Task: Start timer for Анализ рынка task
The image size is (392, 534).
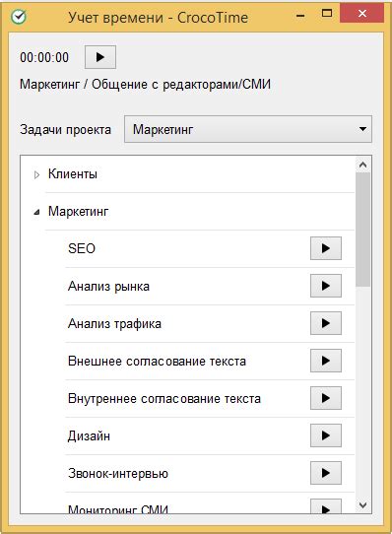Action: click(x=326, y=286)
